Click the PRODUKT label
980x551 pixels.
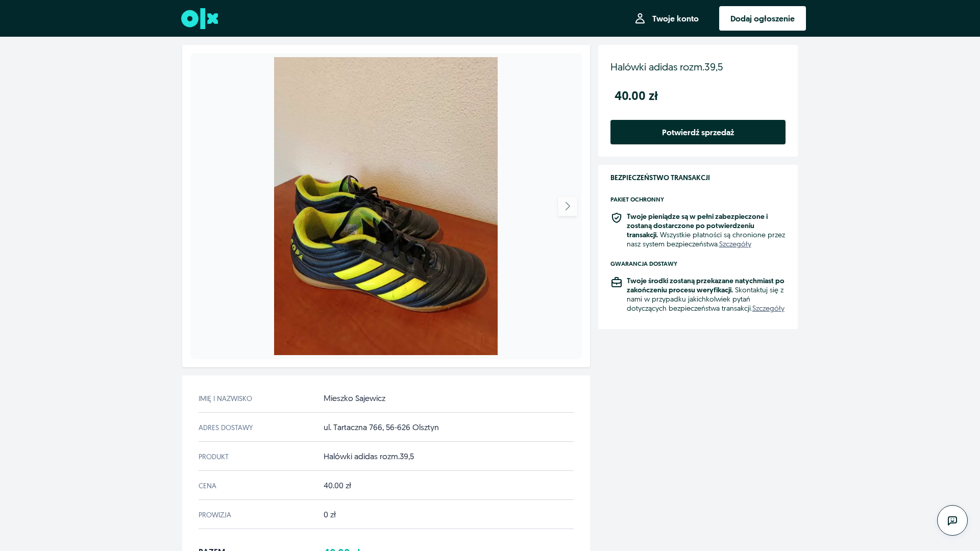tap(213, 457)
